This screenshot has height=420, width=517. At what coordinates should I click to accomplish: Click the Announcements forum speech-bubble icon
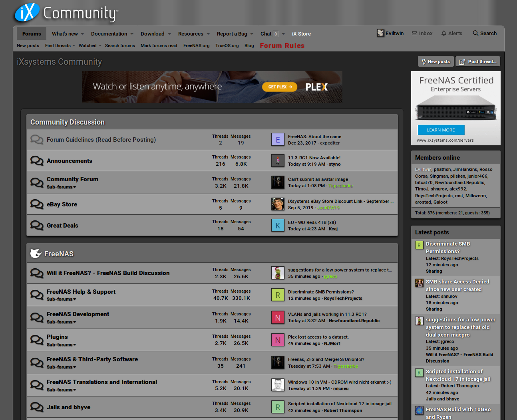37,161
